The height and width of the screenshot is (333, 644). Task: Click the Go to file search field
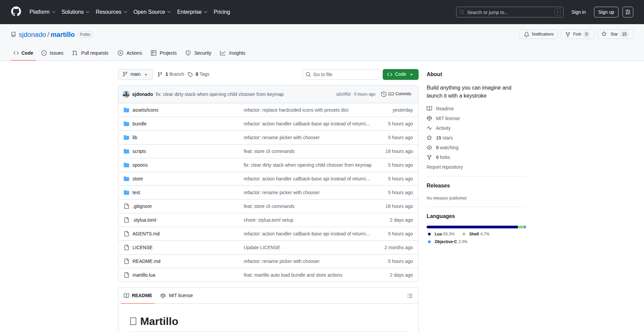(x=341, y=74)
